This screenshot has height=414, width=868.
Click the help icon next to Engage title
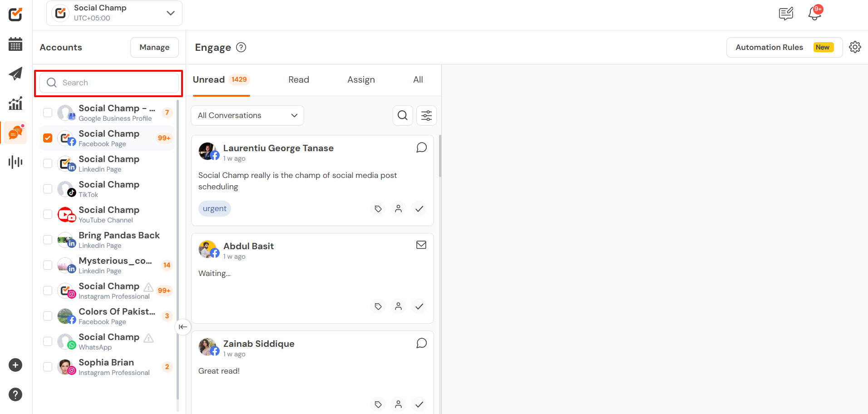(241, 47)
